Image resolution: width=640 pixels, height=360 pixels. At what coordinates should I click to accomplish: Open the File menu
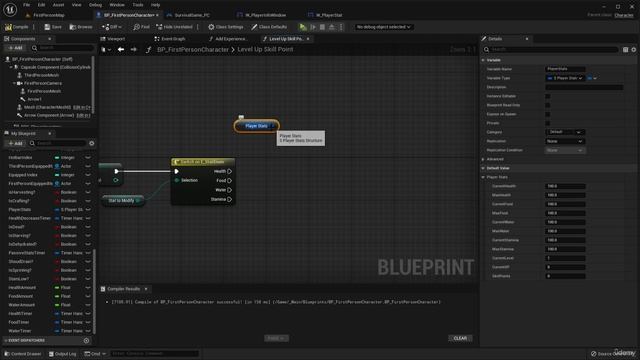27,5
